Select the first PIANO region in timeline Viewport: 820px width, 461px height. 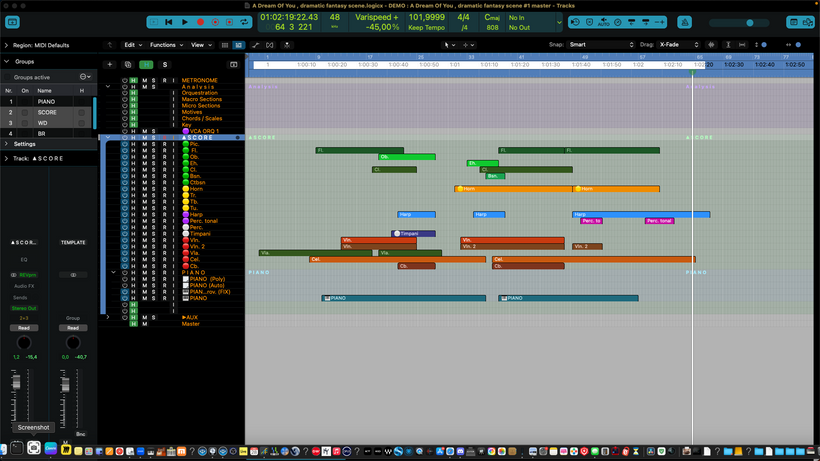point(404,298)
